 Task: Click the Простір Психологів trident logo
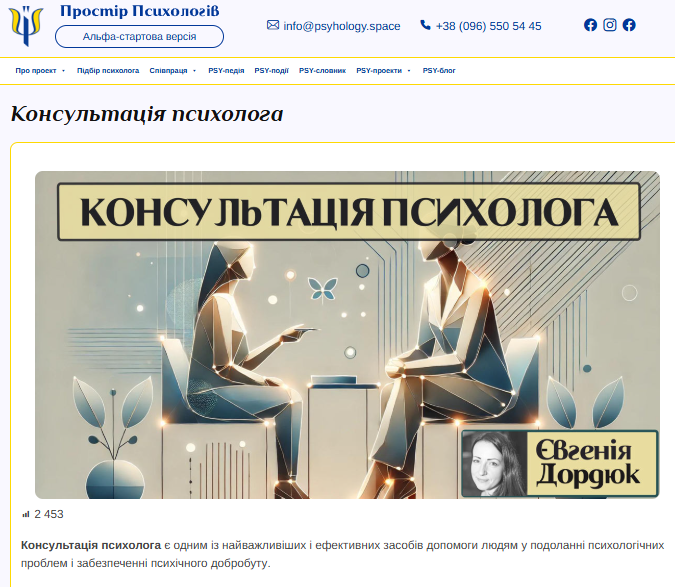27,26
